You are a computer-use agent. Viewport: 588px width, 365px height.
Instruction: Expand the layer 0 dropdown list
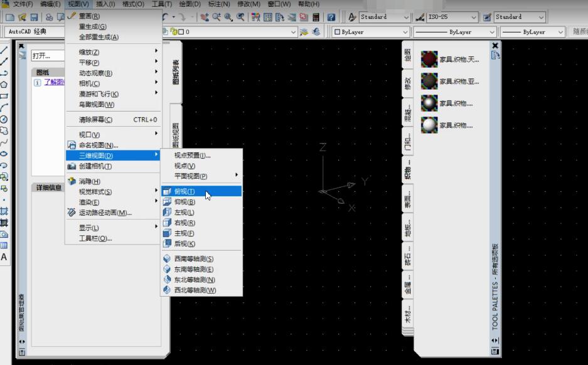pyautogui.click(x=292, y=31)
